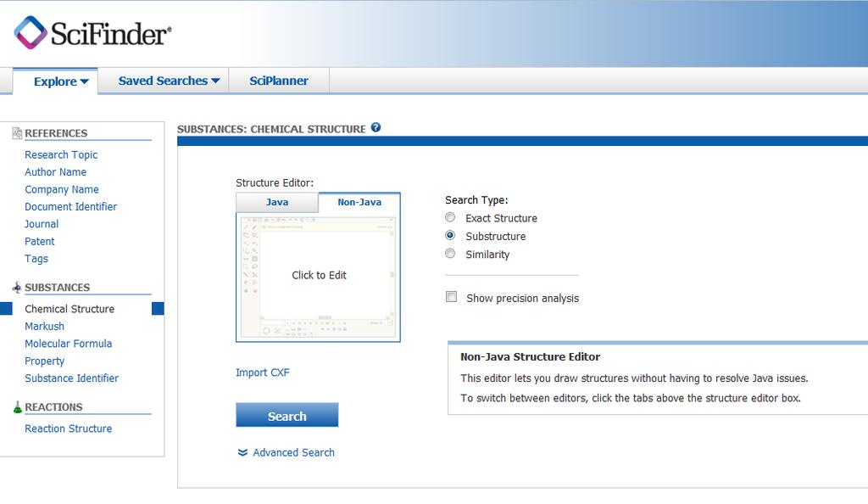Open Author Name search

coord(55,171)
